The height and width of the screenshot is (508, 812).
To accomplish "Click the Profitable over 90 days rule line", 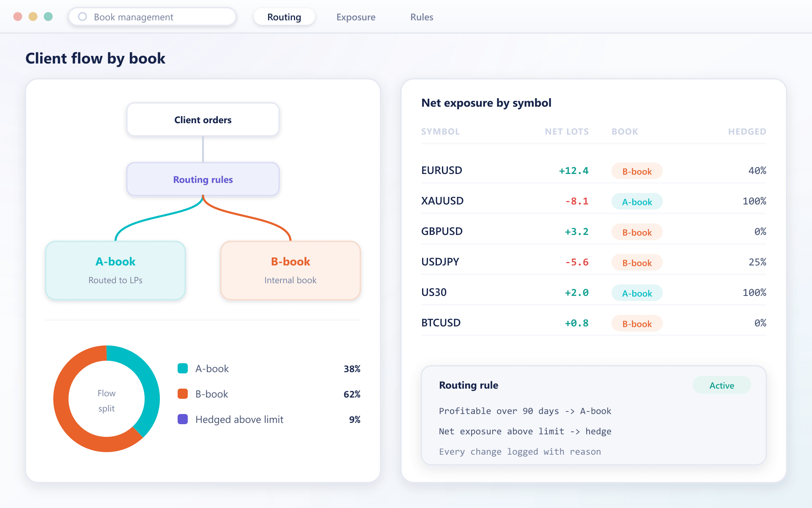I will point(525,411).
